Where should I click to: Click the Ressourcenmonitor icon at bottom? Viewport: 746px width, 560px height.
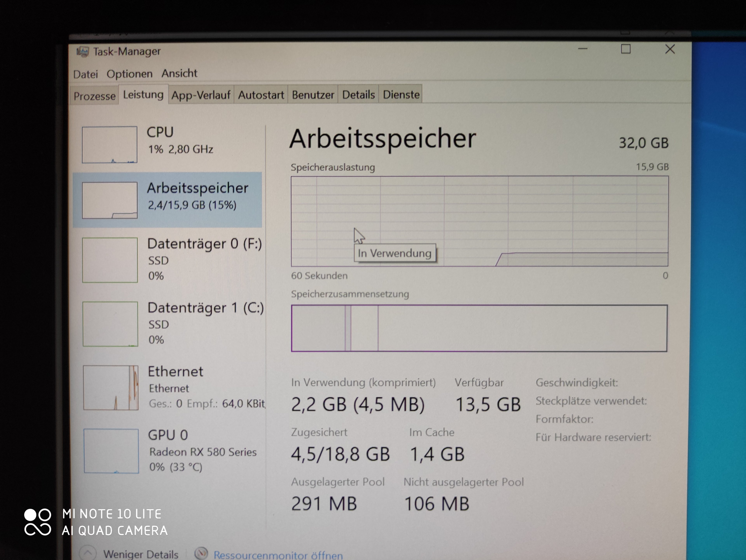[x=201, y=553]
